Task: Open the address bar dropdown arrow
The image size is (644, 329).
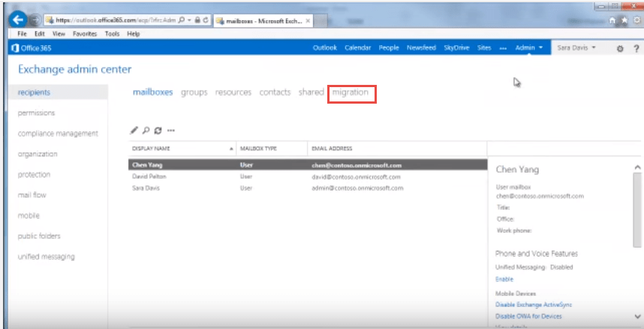Action: click(x=188, y=20)
